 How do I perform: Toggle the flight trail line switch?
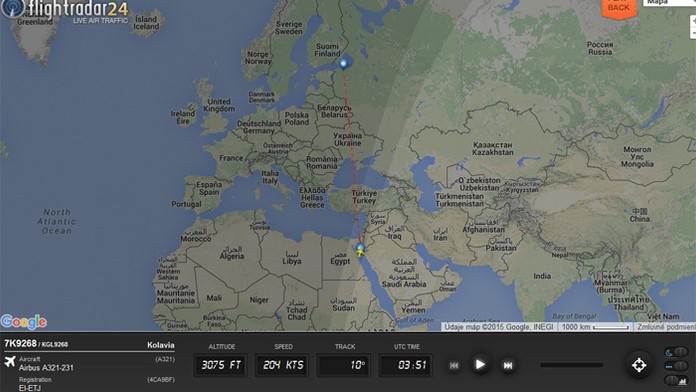pos(676,366)
